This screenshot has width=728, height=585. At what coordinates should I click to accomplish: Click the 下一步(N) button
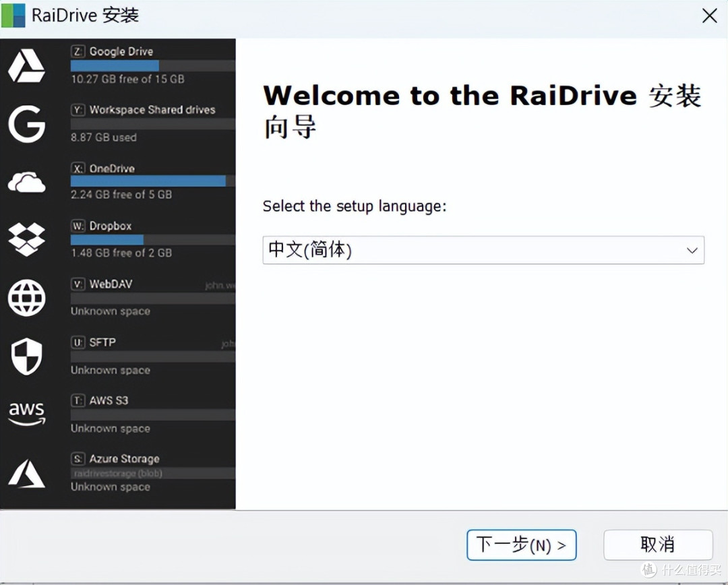click(521, 545)
